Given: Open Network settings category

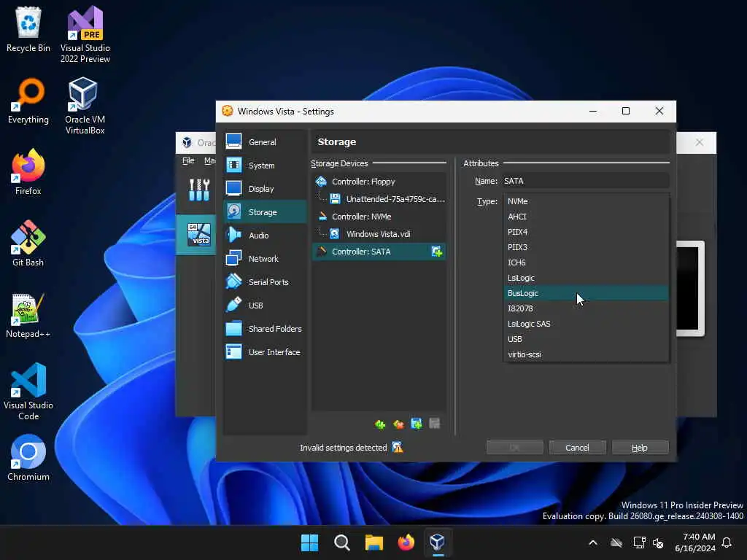Looking at the screenshot, I should pyautogui.click(x=265, y=259).
